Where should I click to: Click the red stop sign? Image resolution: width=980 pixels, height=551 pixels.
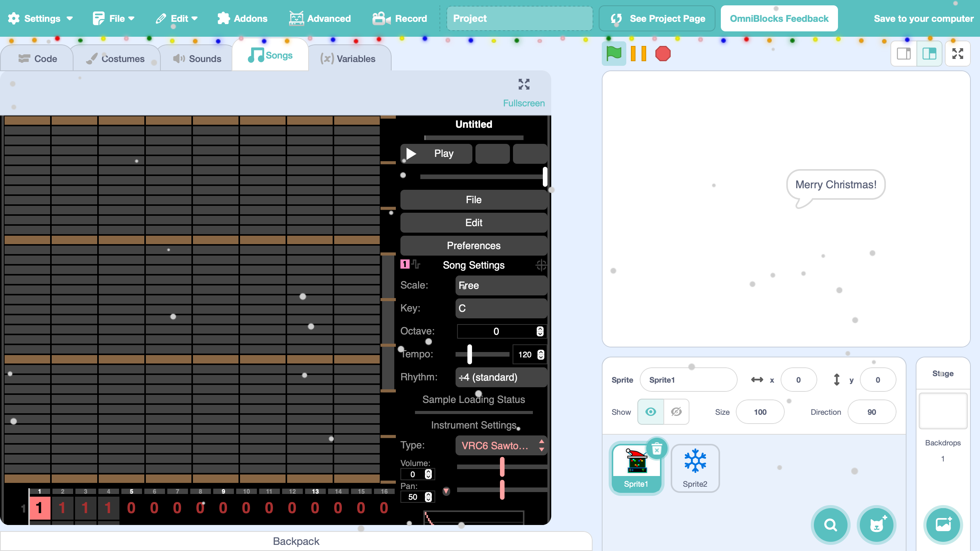coord(663,54)
